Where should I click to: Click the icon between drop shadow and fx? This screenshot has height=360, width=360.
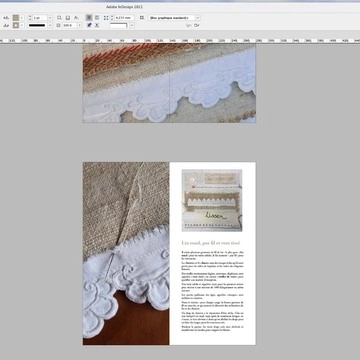click(x=68, y=18)
